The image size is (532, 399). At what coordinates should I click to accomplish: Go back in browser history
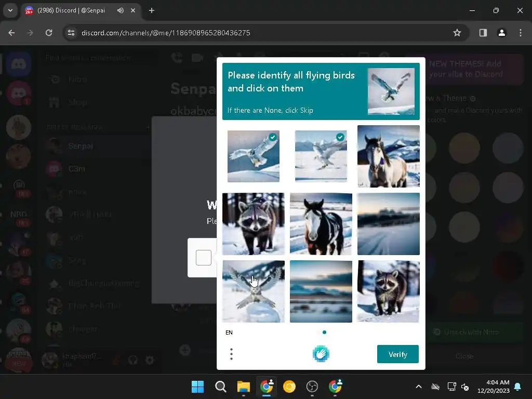coord(11,33)
